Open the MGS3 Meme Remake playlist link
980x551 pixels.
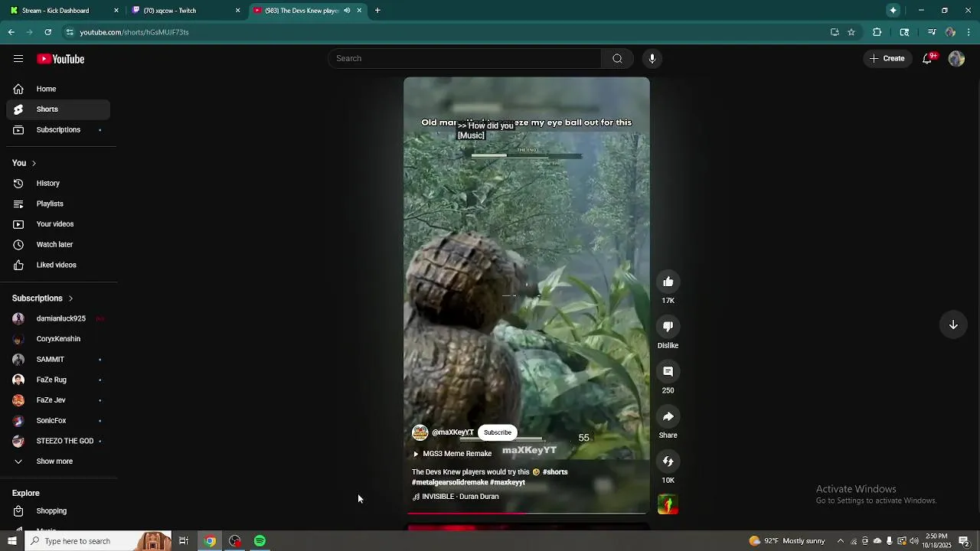tap(452, 454)
